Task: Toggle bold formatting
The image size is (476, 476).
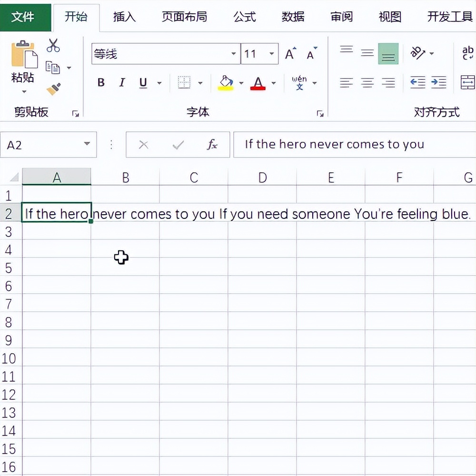Action: point(101,82)
